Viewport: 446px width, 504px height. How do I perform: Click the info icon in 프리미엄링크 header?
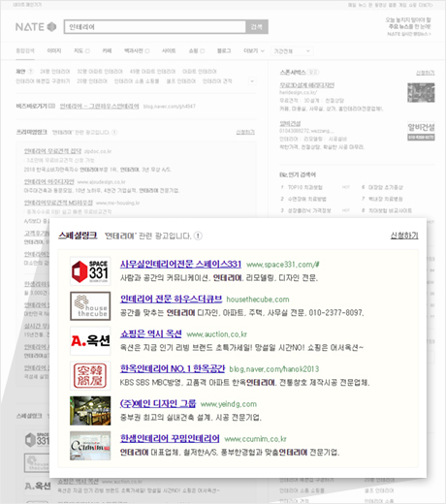coord(114,132)
